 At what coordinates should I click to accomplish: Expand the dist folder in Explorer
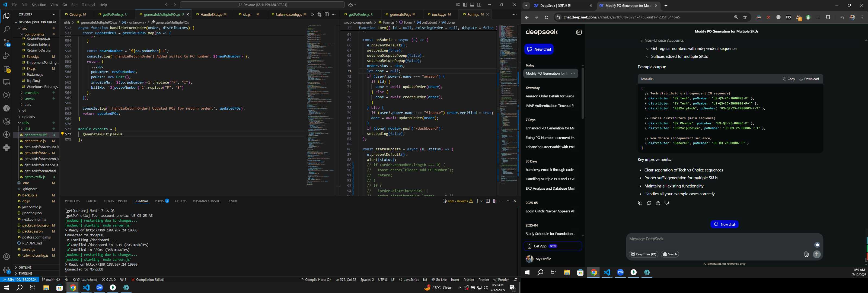(36, 129)
